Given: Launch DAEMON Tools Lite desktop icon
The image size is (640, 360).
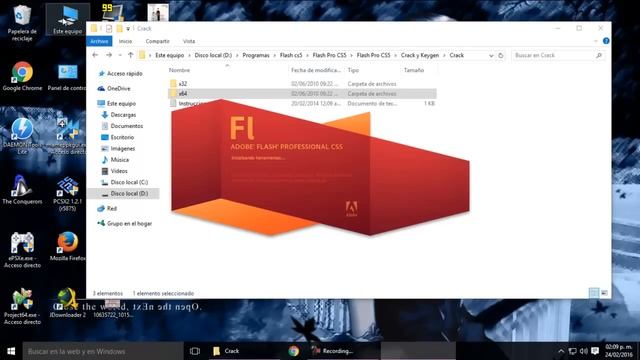Looking at the screenshot, I should click(22, 136).
